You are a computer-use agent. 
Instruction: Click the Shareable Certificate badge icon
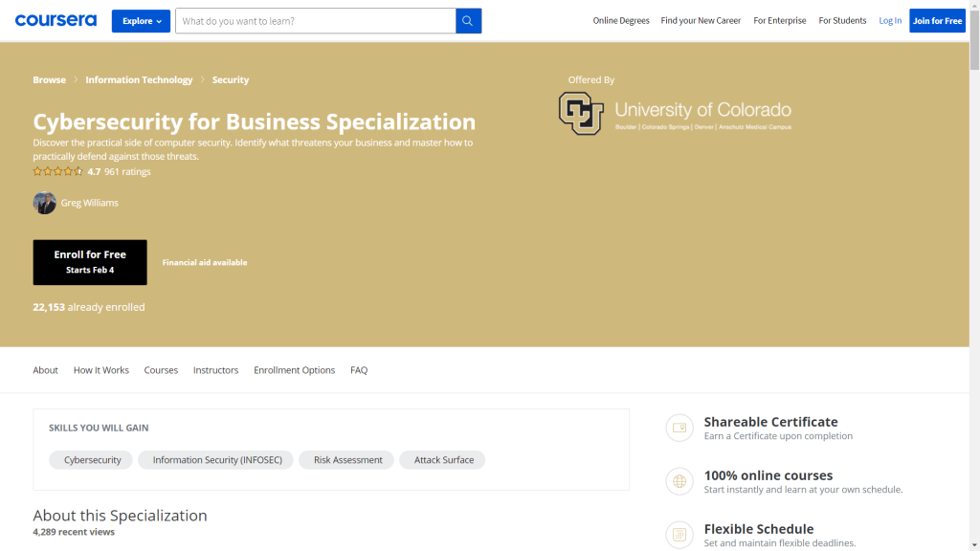point(679,428)
